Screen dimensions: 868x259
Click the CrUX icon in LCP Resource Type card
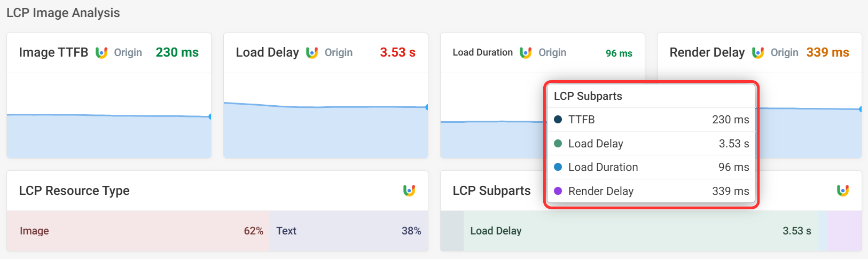point(409,191)
